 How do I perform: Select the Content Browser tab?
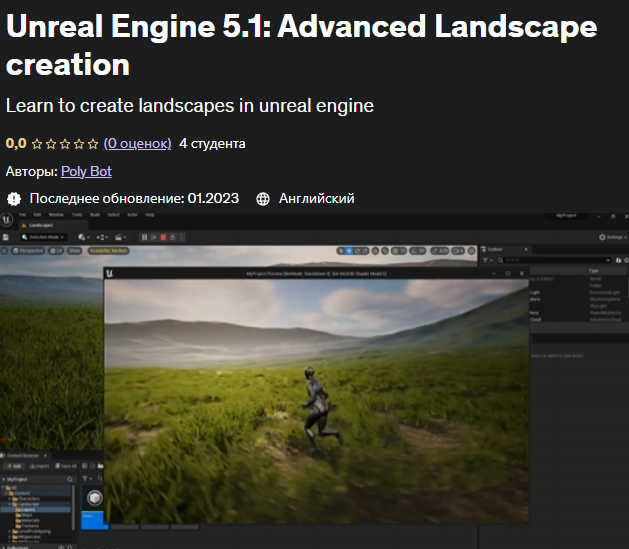[x=26, y=454]
